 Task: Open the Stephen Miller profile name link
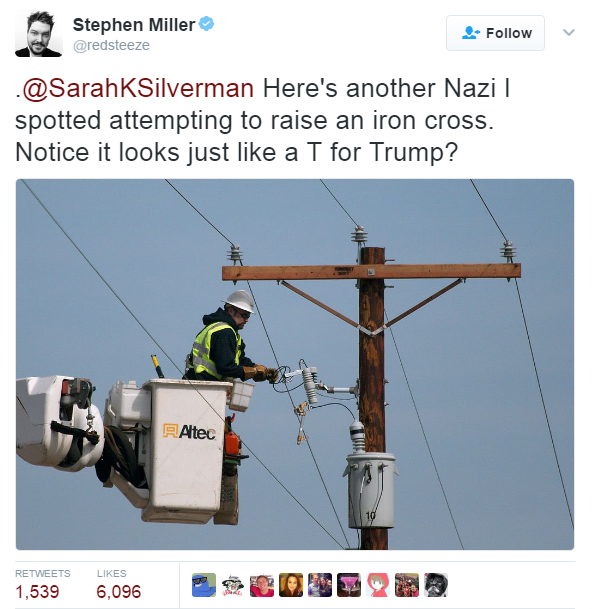click(134, 25)
